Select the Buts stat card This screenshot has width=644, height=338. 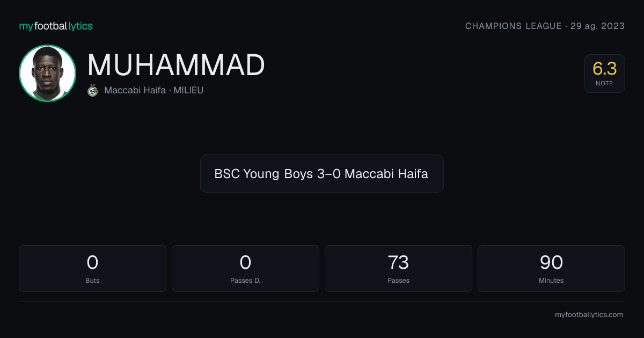click(x=92, y=268)
